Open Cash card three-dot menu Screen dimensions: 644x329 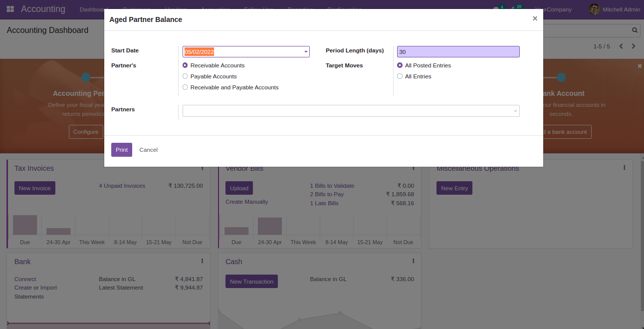(413, 261)
